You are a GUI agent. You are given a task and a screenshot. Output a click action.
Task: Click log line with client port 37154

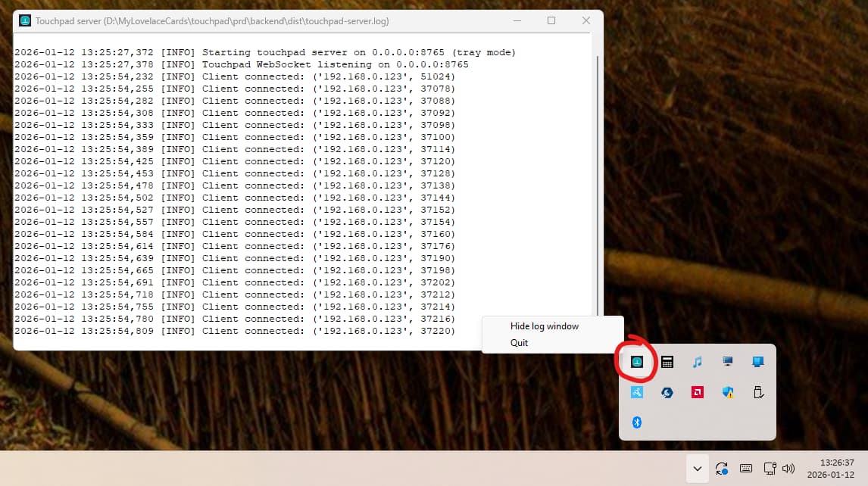click(235, 223)
